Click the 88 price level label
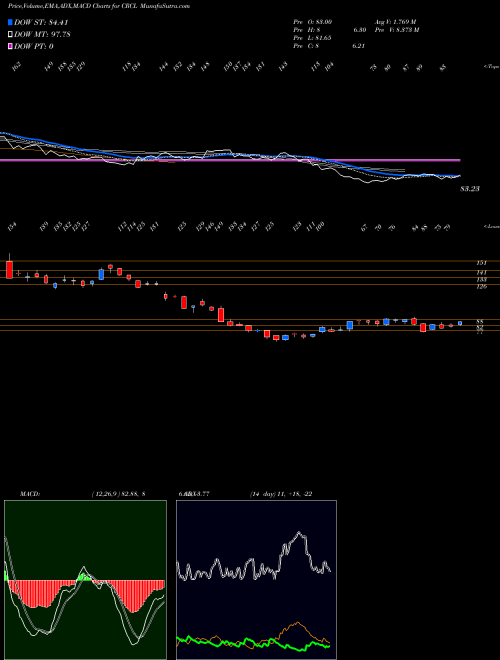This screenshot has height=660, width=500. [480, 322]
